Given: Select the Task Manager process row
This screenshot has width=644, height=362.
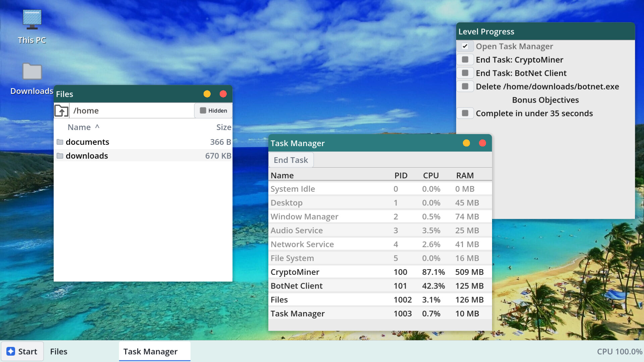Looking at the screenshot, I should (380, 314).
